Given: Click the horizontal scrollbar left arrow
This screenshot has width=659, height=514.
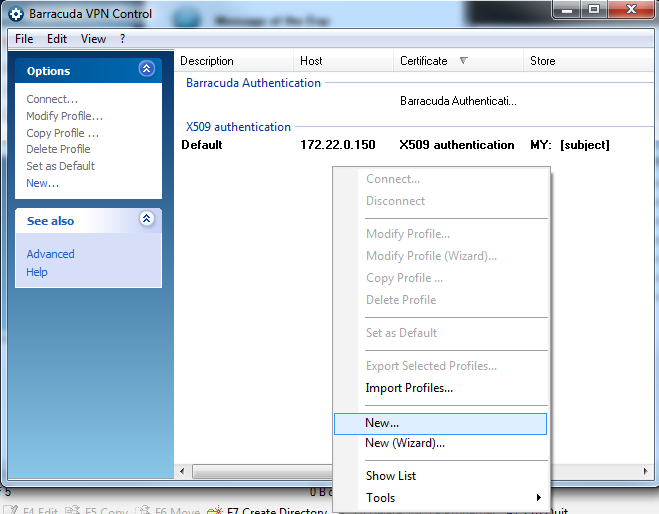Looking at the screenshot, I should [182, 471].
